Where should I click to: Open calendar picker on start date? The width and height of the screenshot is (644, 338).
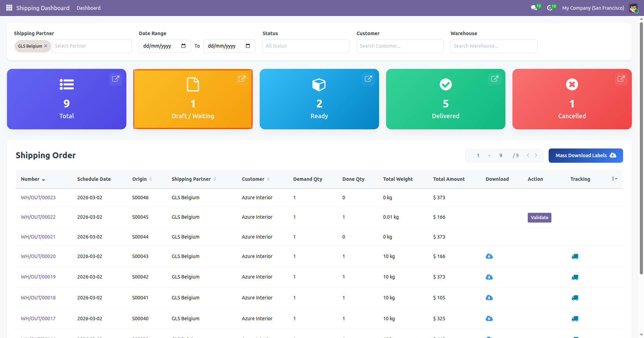click(183, 46)
